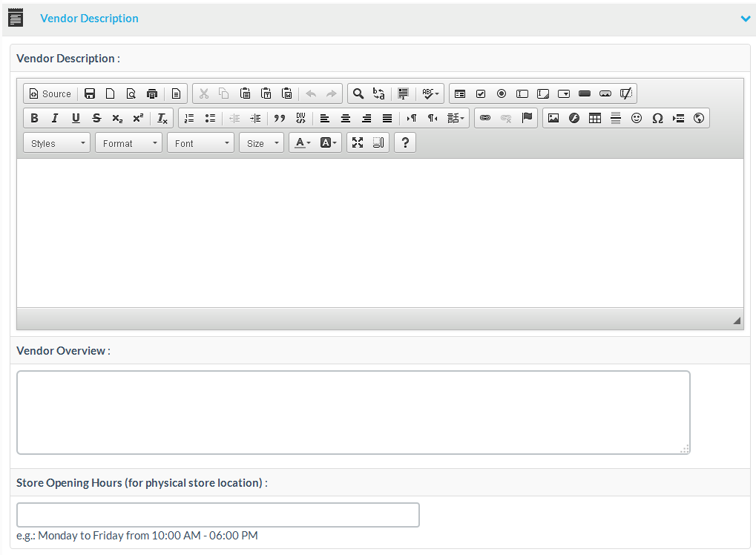Open the Find search tool

coord(358,93)
